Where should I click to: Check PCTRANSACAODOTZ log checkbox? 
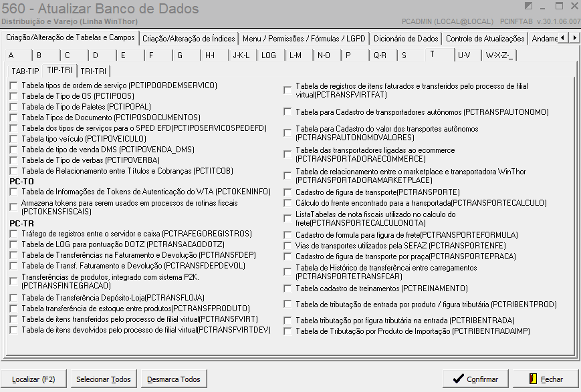point(14,244)
